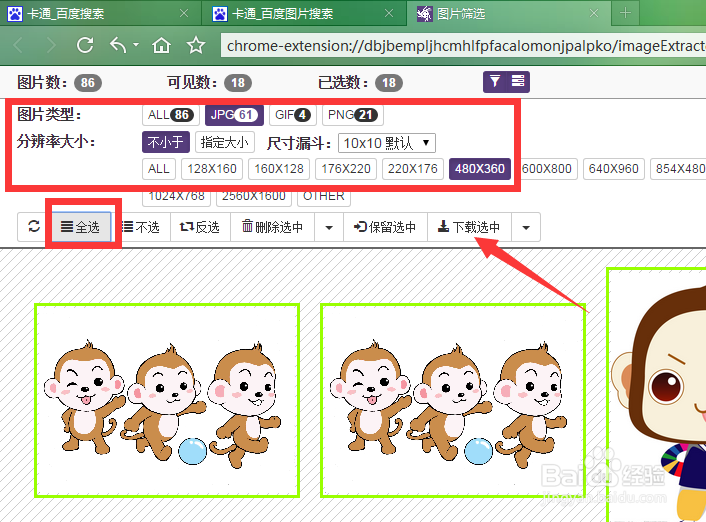This screenshot has height=522, width=706.
Task: Click 下载选中 download selected button
Action: (469, 227)
